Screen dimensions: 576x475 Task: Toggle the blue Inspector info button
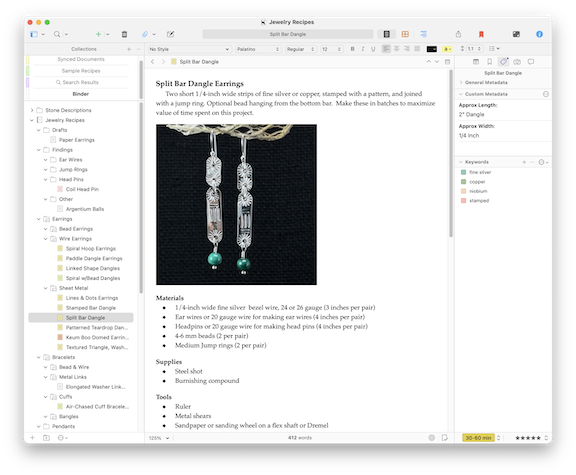(539, 34)
